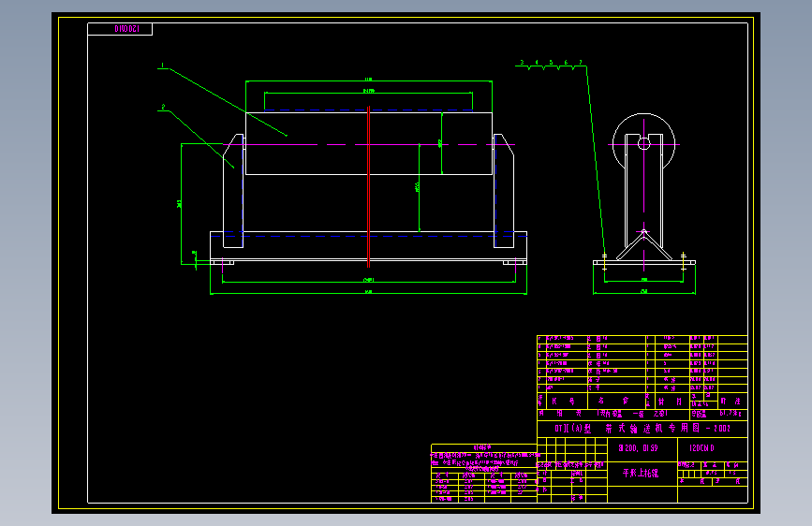Click part balloon number 2
Screen dimensions: 812x526
pos(163,107)
